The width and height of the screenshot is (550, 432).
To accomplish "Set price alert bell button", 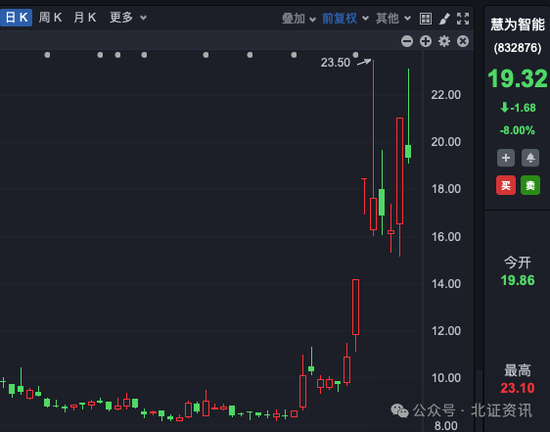I will click(530, 158).
